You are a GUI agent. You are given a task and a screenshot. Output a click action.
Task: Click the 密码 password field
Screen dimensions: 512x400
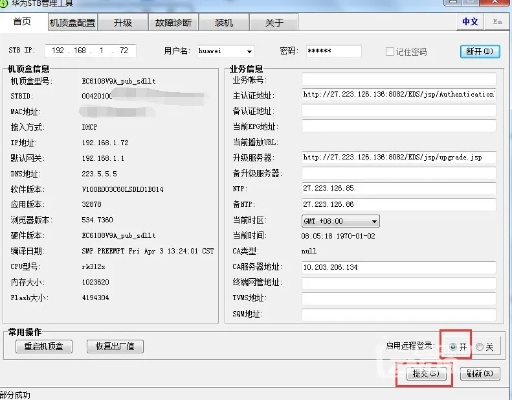(334, 51)
